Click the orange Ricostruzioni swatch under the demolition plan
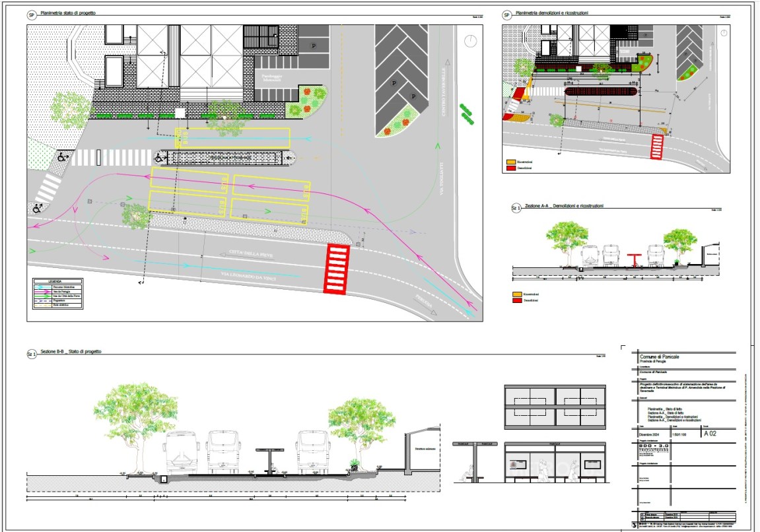760x532 pixels. (x=510, y=162)
